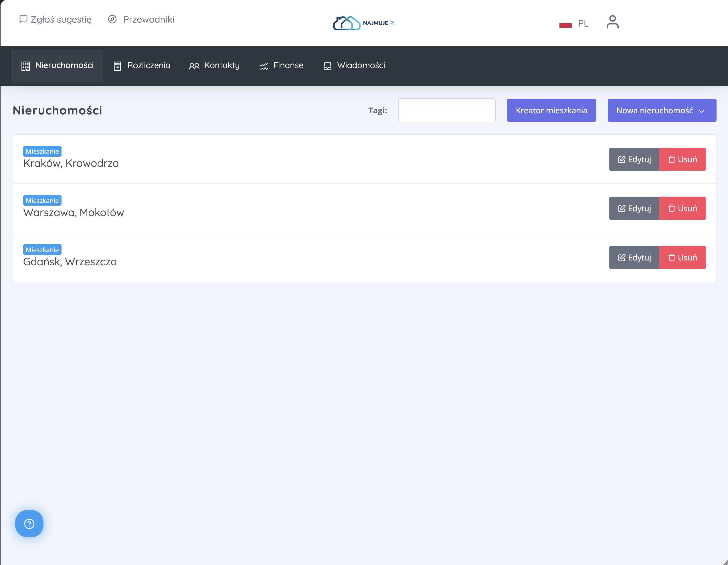Open the Przewodniki link
Screen dimensions: 728x565
141,19
